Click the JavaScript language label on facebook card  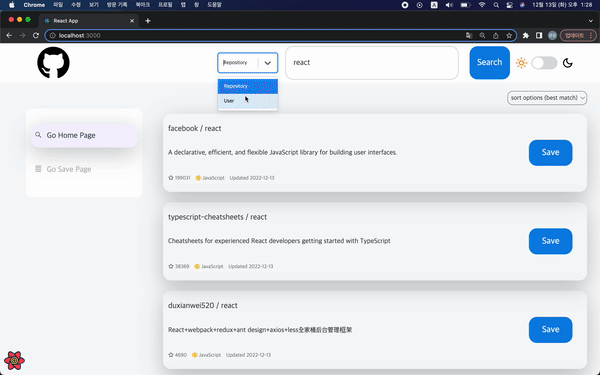(213, 178)
